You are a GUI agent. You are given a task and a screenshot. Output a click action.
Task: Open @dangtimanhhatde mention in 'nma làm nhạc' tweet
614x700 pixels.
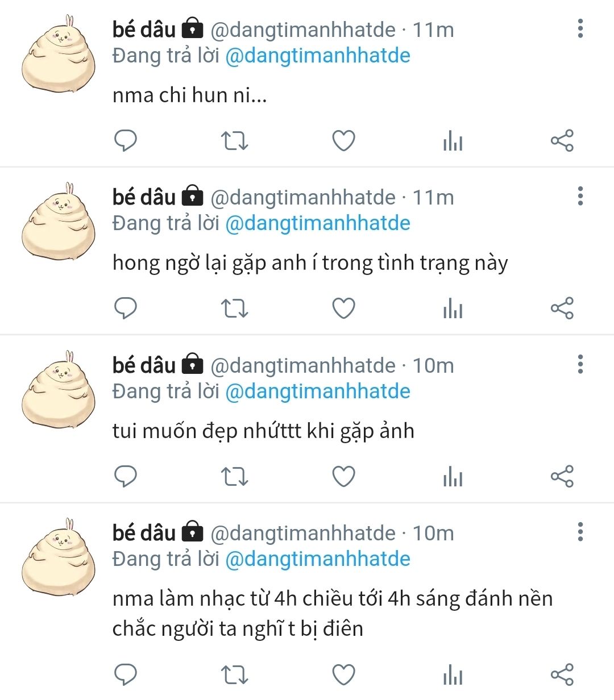[318, 559]
